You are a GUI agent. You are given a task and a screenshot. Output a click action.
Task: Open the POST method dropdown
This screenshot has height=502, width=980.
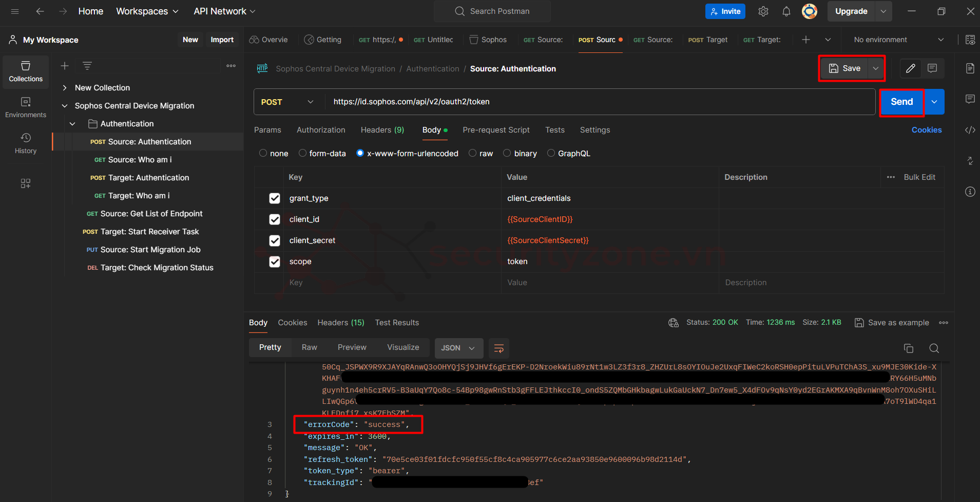287,102
